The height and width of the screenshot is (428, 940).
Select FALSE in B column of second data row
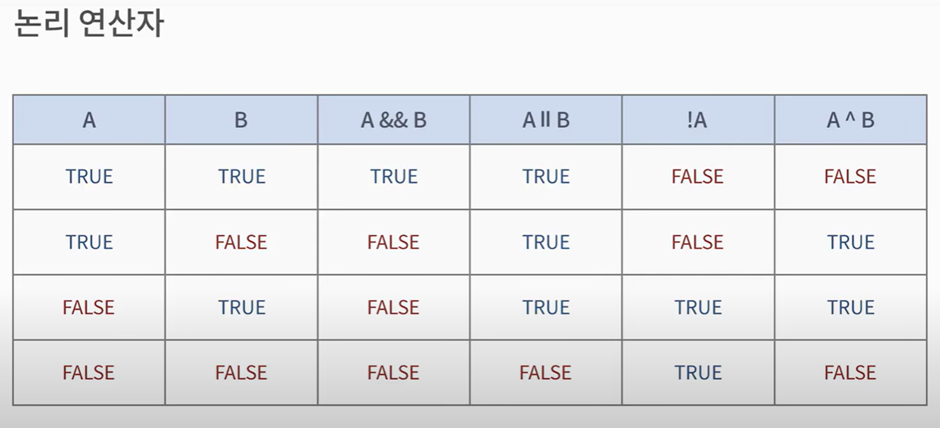pyautogui.click(x=241, y=242)
